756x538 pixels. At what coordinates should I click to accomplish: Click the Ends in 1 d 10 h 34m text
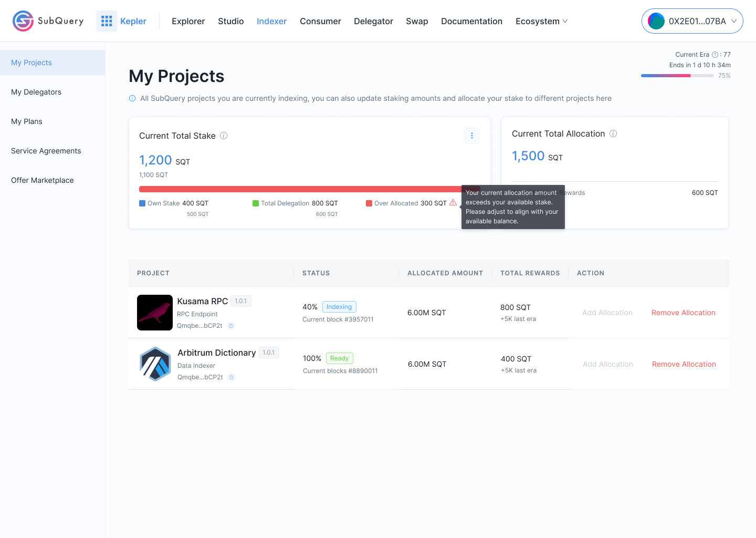pos(700,65)
